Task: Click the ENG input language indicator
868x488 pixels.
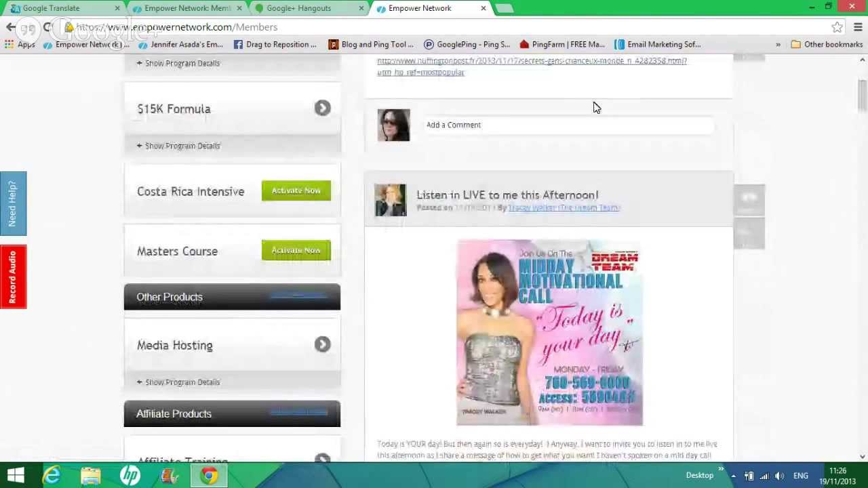Action: [801, 476]
